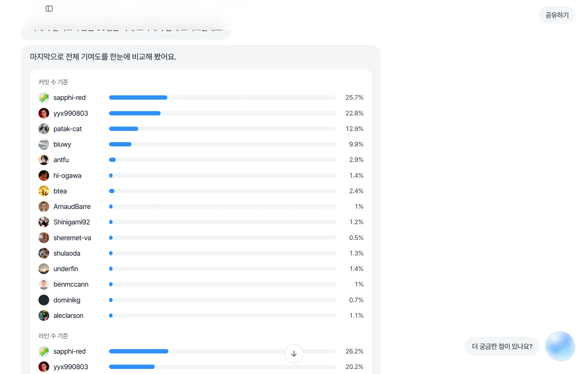
Task: Click patak-cat's cat avatar
Action: (x=44, y=129)
